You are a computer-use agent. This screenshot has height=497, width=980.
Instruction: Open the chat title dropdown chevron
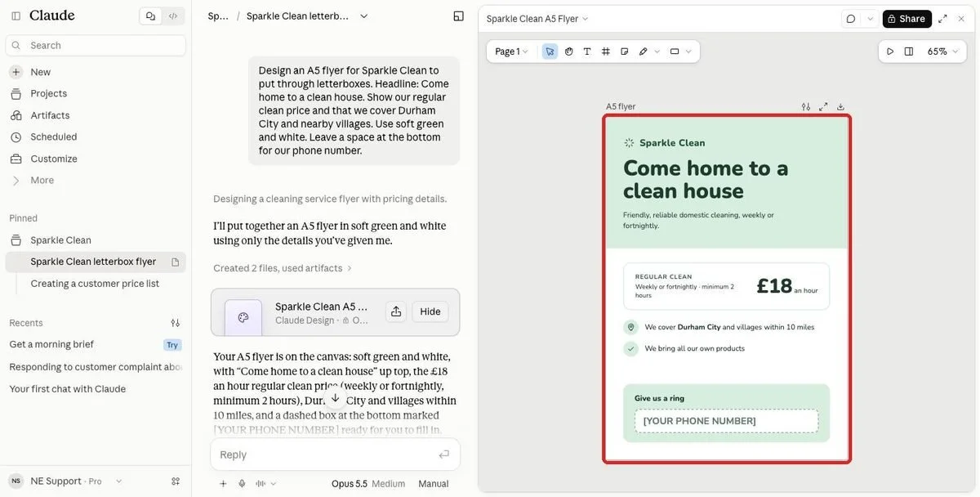coord(364,16)
